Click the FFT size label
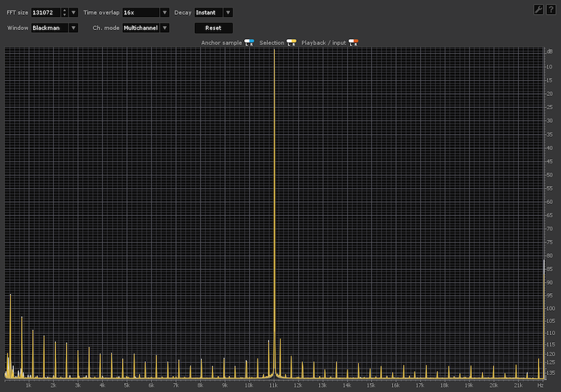This screenshot has width=561, height=392. pyautogui.click(x=17, y=13)
